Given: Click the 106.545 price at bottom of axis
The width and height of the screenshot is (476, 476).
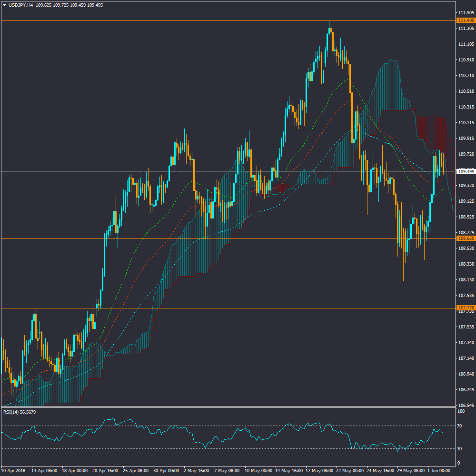Looking at the screenshot, I should pyautogui.click(x=465, y=406).
